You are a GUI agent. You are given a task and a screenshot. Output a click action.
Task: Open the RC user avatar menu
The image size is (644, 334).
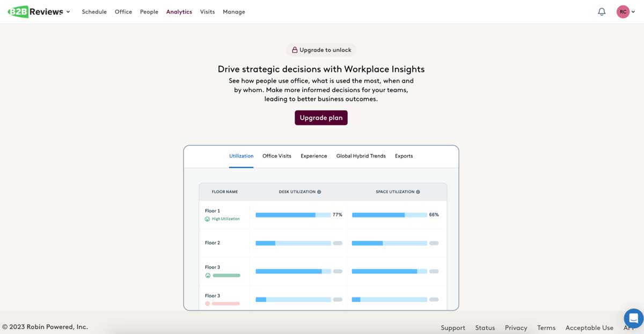pyautogui.click(x=623, y=12)
